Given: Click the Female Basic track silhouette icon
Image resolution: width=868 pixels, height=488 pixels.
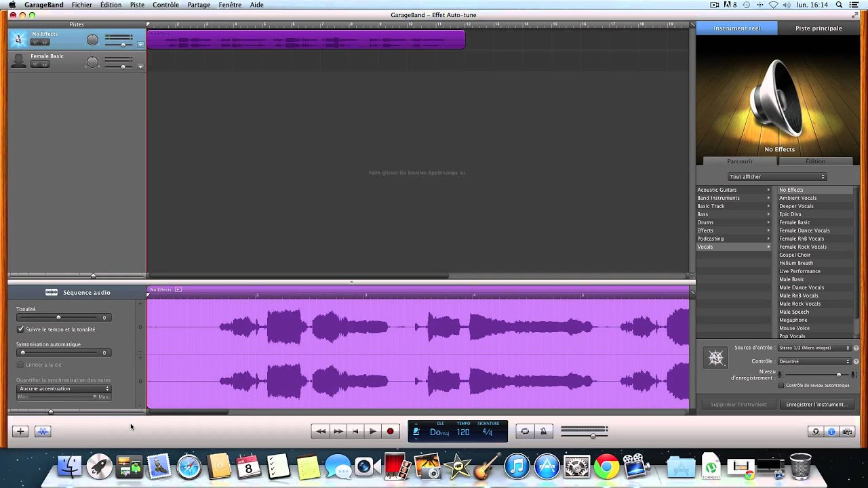Looking at the screenshot, I should [x=19, y=60].
